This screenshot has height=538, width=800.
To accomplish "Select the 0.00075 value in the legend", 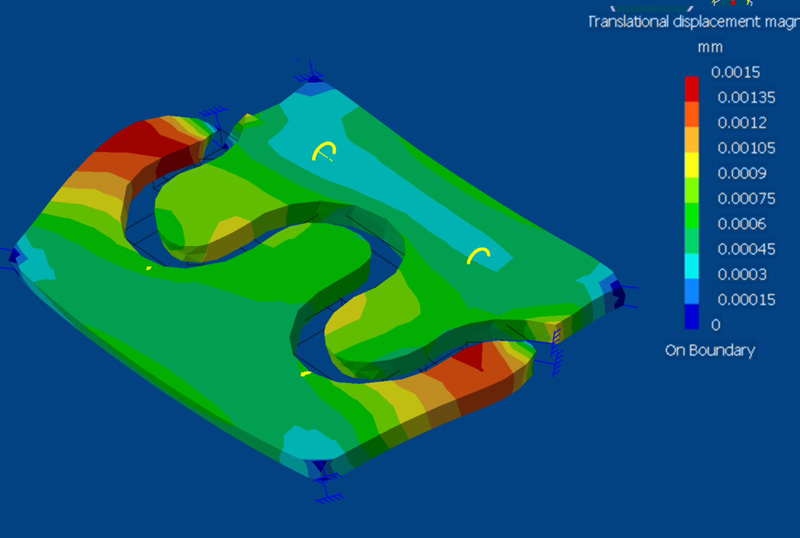I will click(738, 198).
